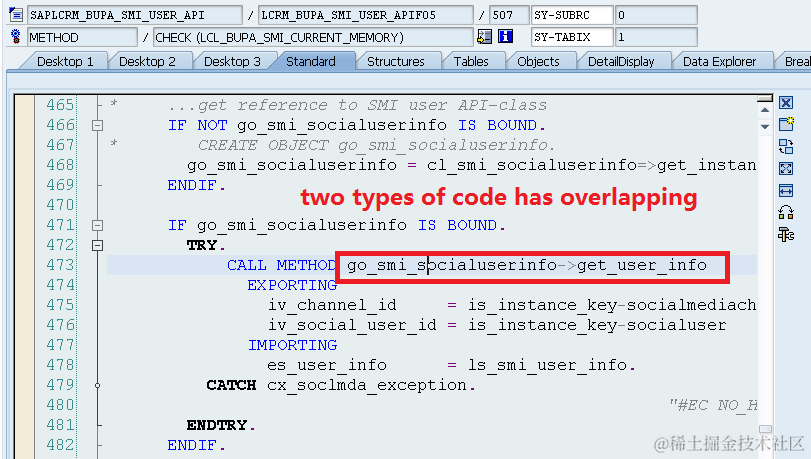Click the editor scroll up arrow
This screenshot has height=459, width=811.
point(765,110)
